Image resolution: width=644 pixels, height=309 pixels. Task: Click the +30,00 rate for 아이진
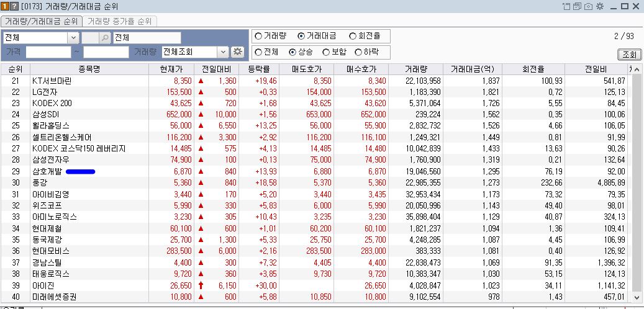[x=266, y=285]
